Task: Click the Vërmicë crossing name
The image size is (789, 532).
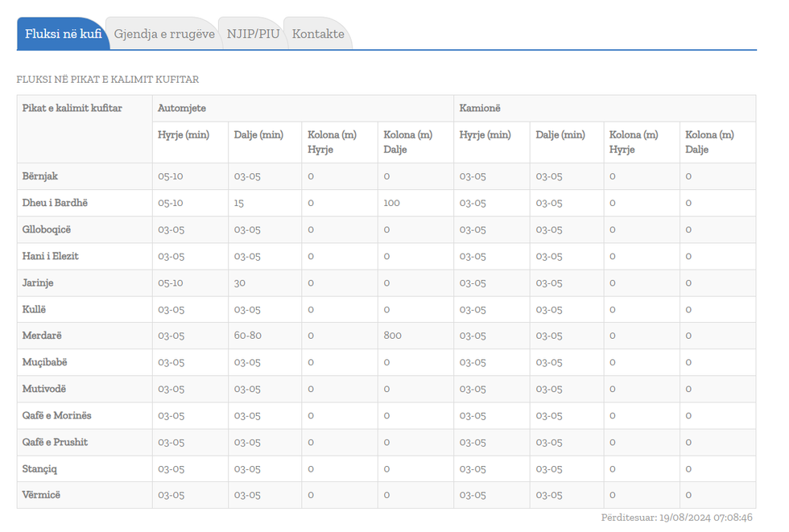Action: click(41, 495)
